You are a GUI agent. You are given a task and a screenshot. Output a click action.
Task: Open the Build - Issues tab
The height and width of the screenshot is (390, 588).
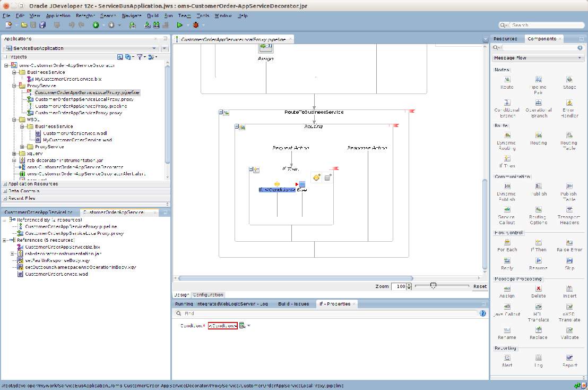tap(293, 304)
